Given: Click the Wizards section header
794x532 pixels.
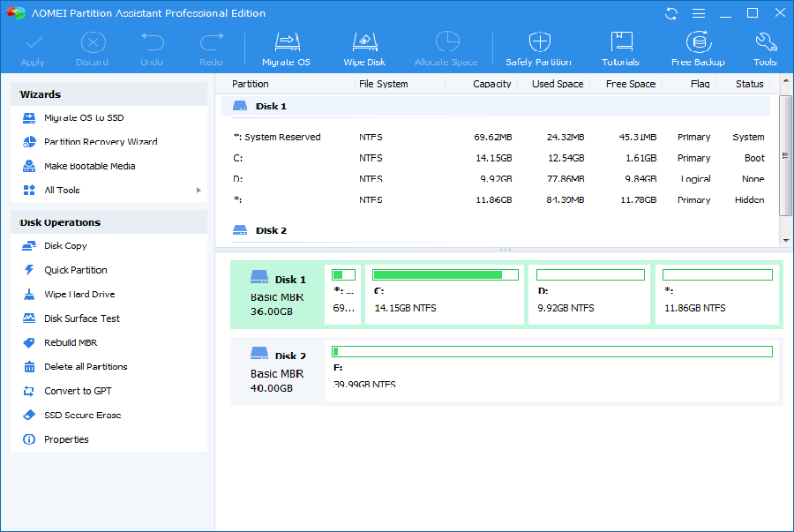Looking at the screenshot, I should tap(109, 94).
